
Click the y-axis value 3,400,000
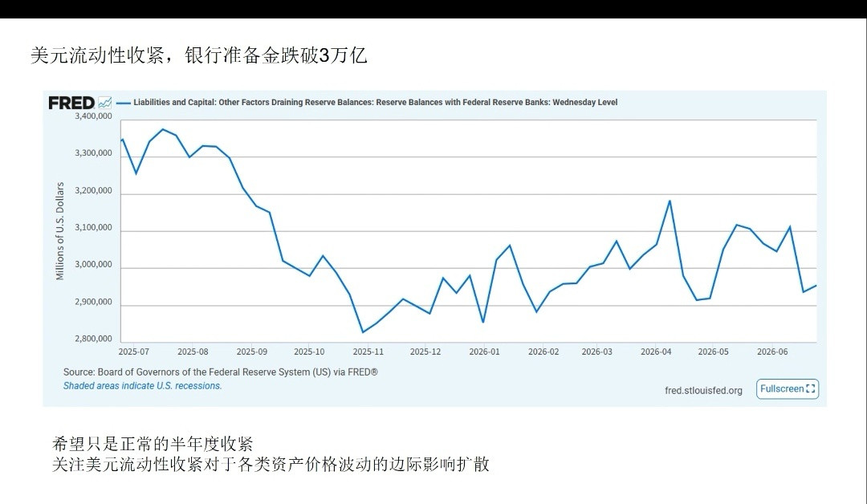click(x=93, y=116)
